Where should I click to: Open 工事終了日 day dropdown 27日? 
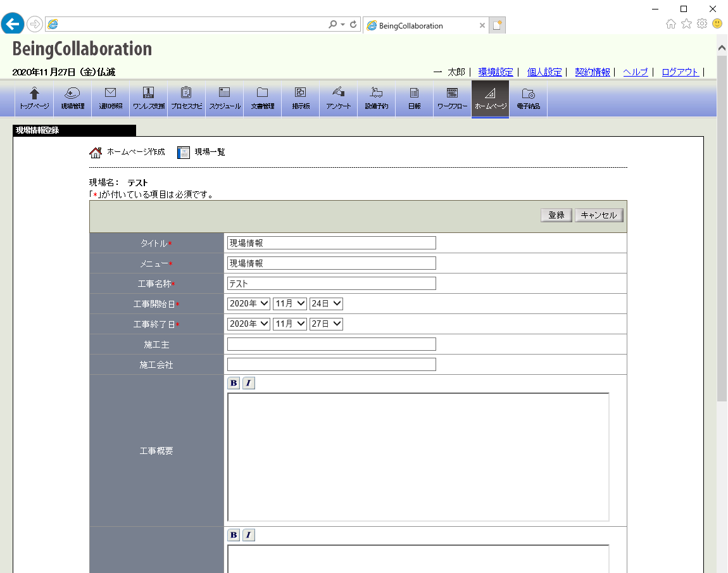pos(326,324)
